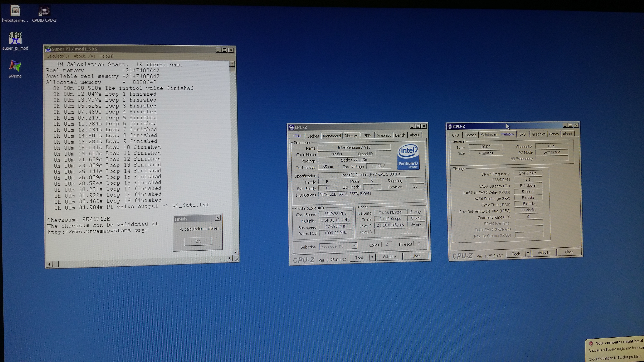Open Bench tab in right CPU-Z
This screenshot has height=362, width=644.
[554, 134]
